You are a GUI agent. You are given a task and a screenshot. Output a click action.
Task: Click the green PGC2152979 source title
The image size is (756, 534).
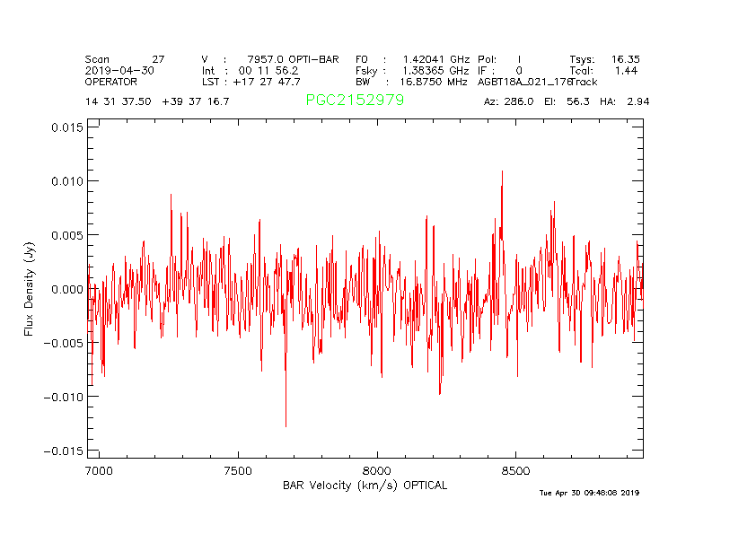coord(355,101)
